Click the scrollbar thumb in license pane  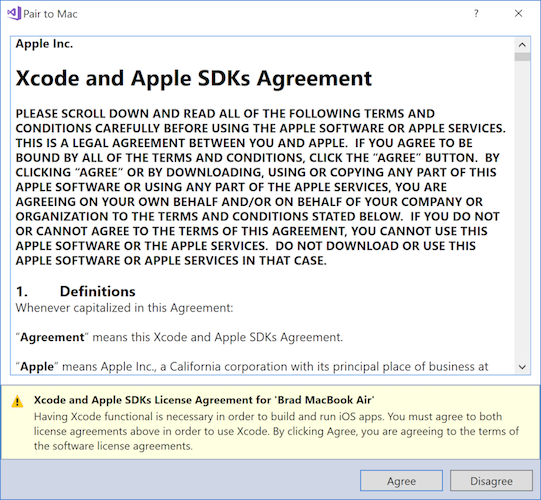point(522,57)
